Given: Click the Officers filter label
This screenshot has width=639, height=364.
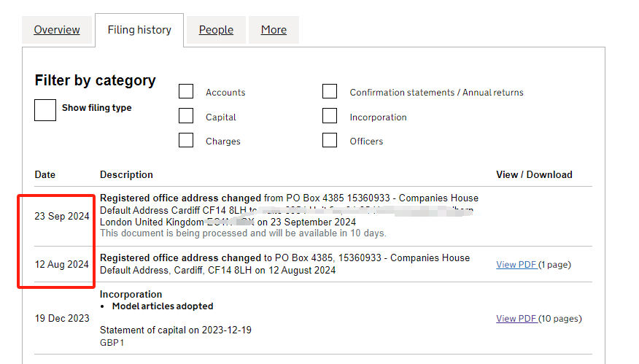Looking at the screenshot, I should 366,142.
